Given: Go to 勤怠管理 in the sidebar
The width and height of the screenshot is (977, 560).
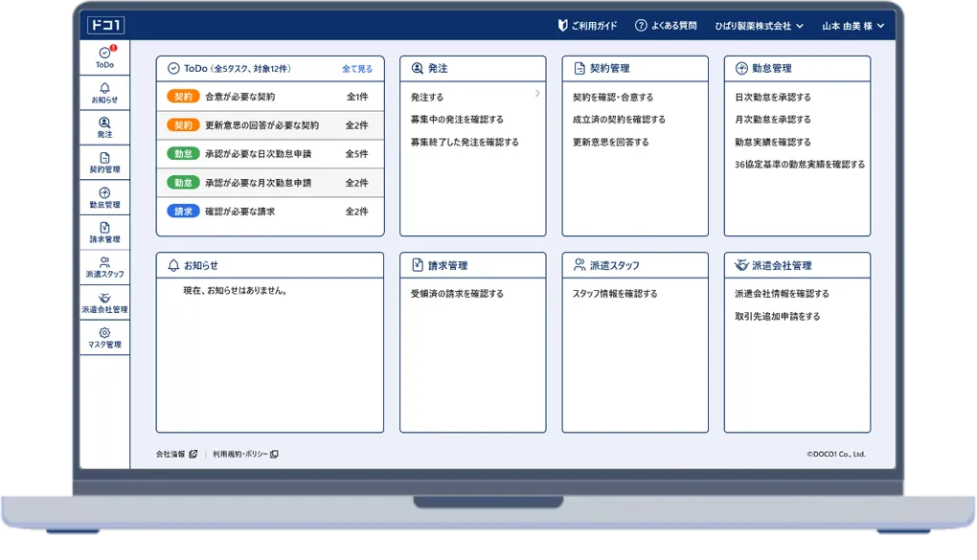Looking at the screenshot, I should tap(104, 197).
